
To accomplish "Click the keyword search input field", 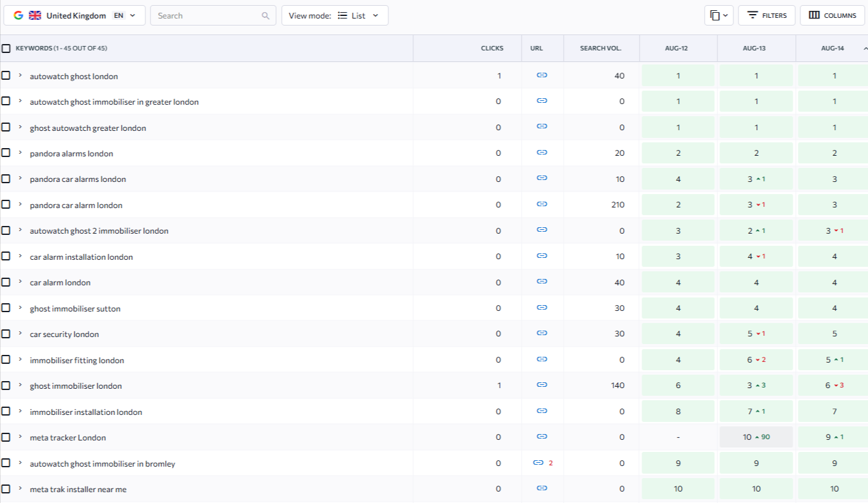I will point(213,15).
